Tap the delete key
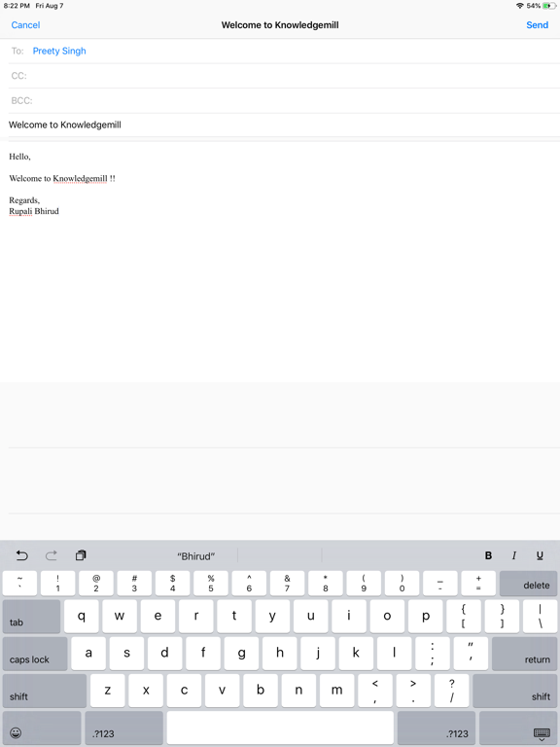 pyautogui.click(x=528, y=584)
